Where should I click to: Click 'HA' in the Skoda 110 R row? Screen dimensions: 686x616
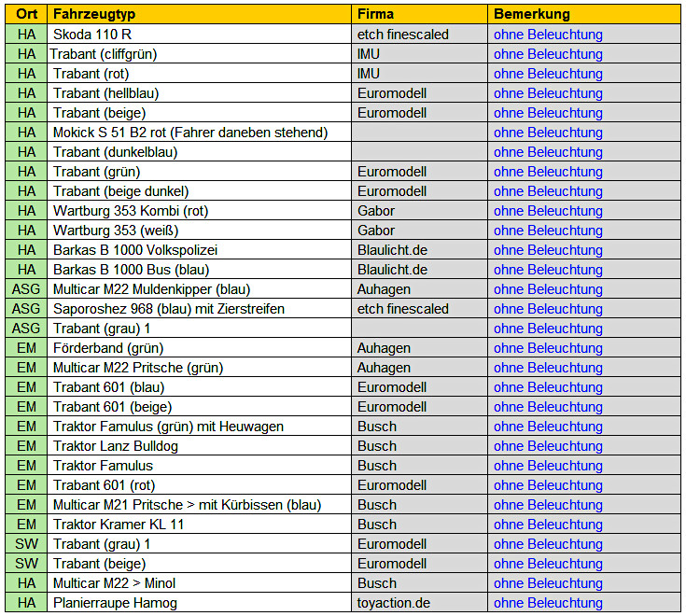coord(26,35)
